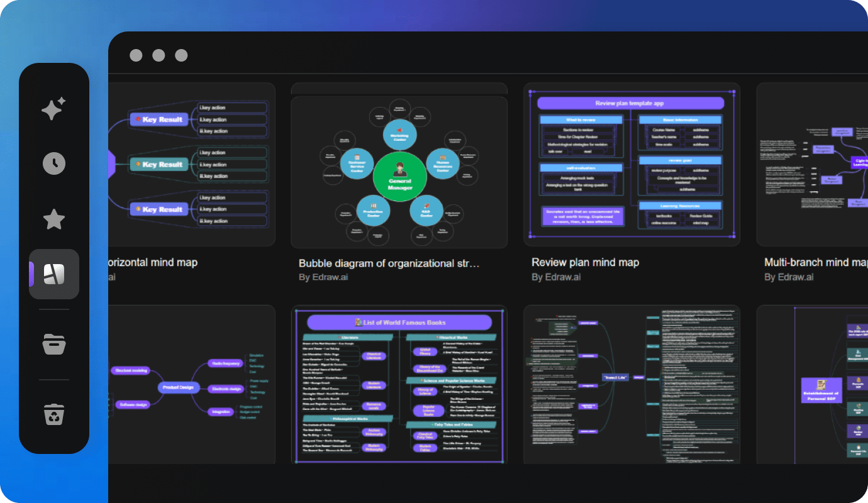View recent files via the clock icon

tap(54, 163)
